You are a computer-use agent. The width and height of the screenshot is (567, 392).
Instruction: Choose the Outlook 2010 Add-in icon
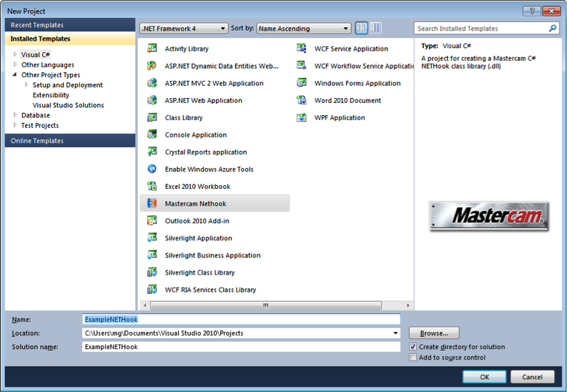click(x=152, y=220)
